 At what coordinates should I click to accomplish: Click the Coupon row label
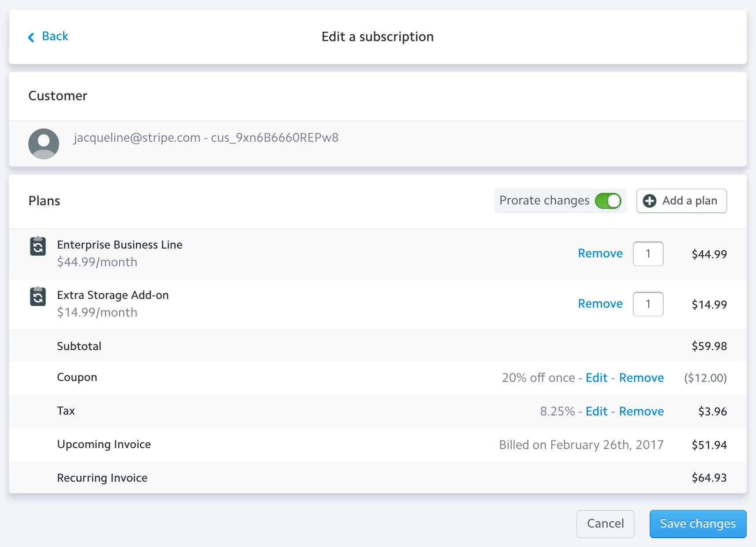pos(77,378)
